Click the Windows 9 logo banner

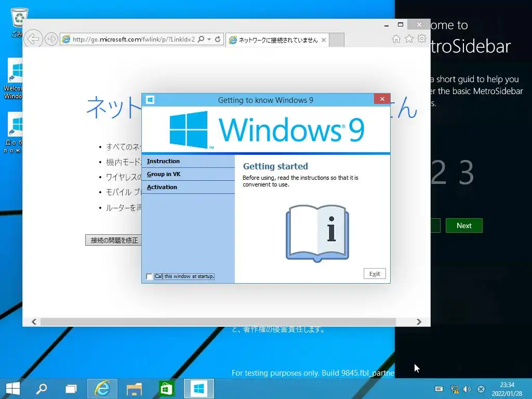[x=267, y=129]
